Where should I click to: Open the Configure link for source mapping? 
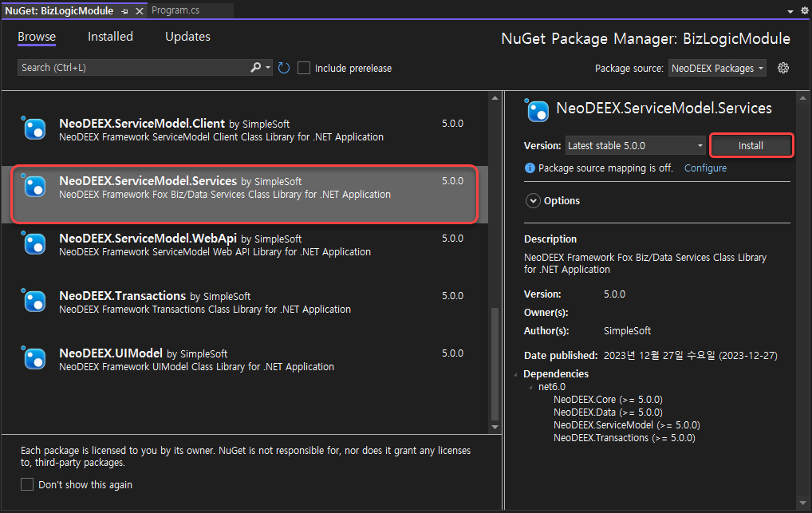click(705, 168)
